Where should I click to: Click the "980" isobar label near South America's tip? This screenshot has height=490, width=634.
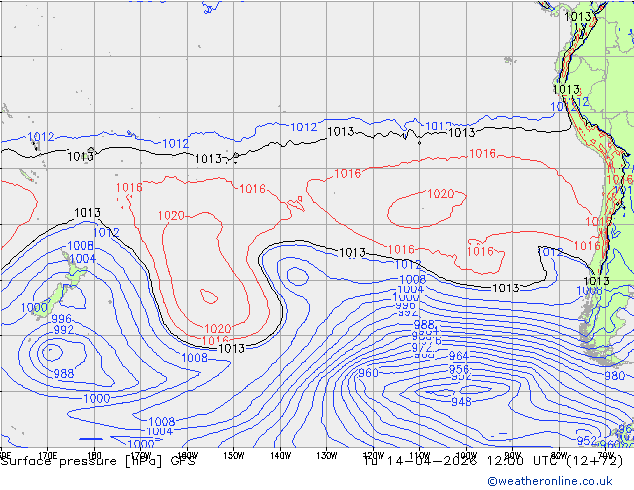pyautogui.click(x=615, y=376)
